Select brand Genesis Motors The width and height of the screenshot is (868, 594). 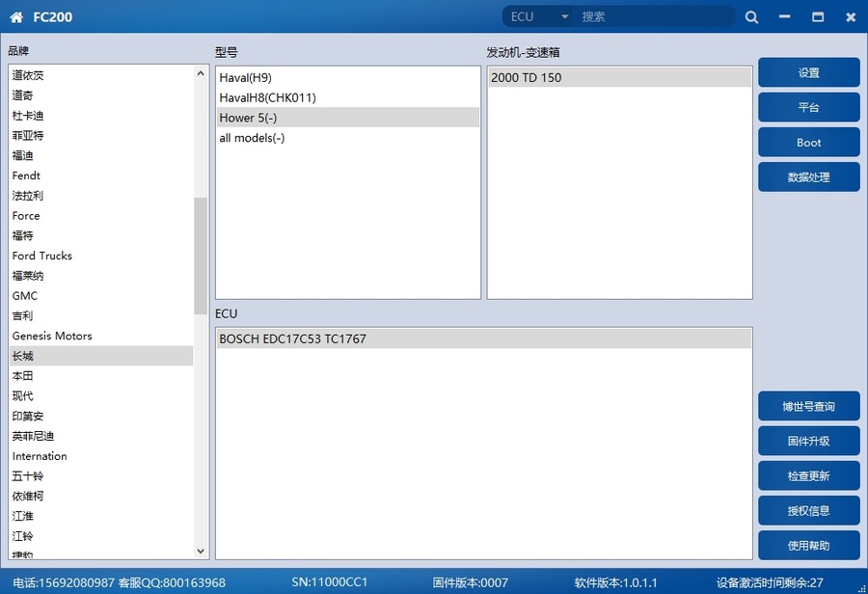click(101, 336)
